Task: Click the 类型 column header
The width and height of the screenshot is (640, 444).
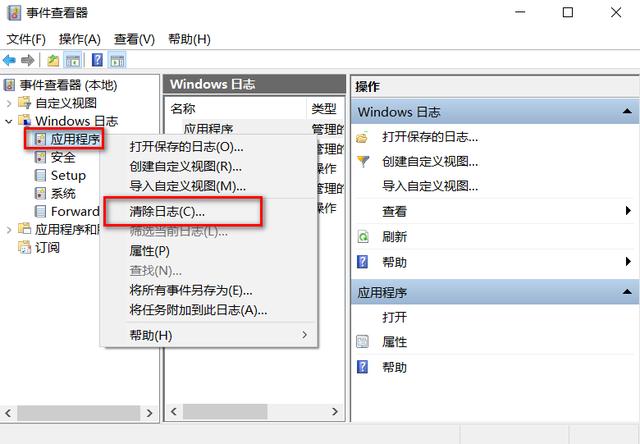Action: pos(325,109)
